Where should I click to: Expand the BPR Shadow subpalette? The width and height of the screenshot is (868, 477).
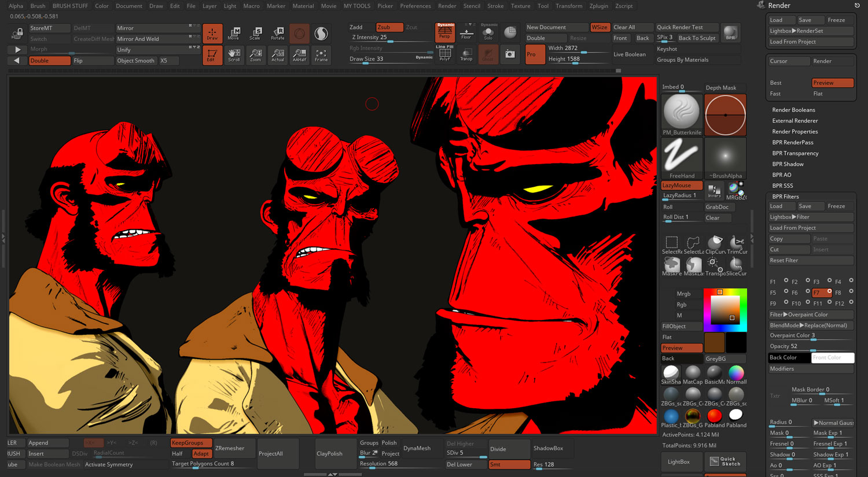click(788, 164)
